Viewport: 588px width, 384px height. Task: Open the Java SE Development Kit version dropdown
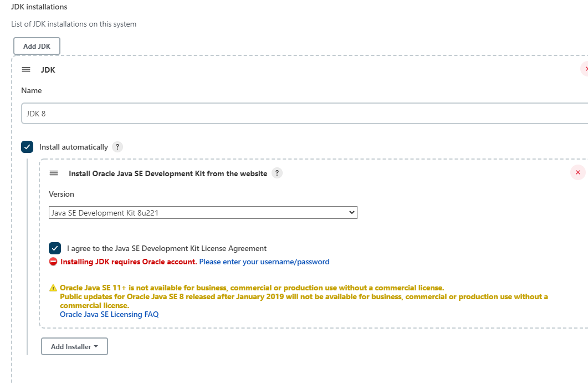[203, 213]
